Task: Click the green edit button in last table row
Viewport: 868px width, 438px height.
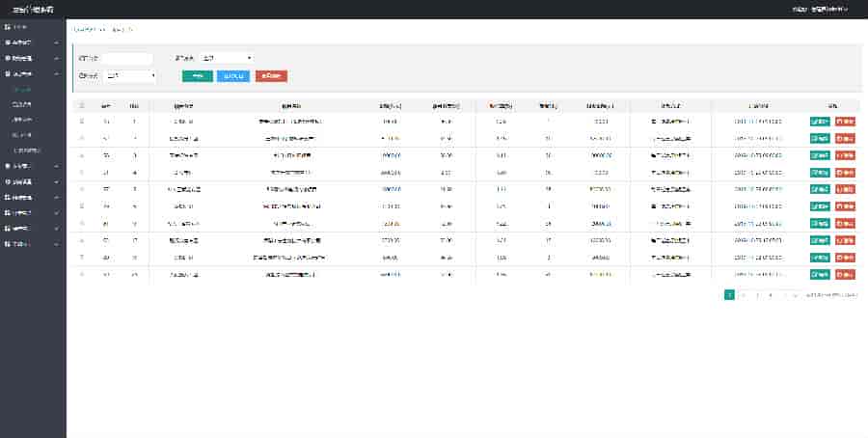Action: tap(820, 274)
